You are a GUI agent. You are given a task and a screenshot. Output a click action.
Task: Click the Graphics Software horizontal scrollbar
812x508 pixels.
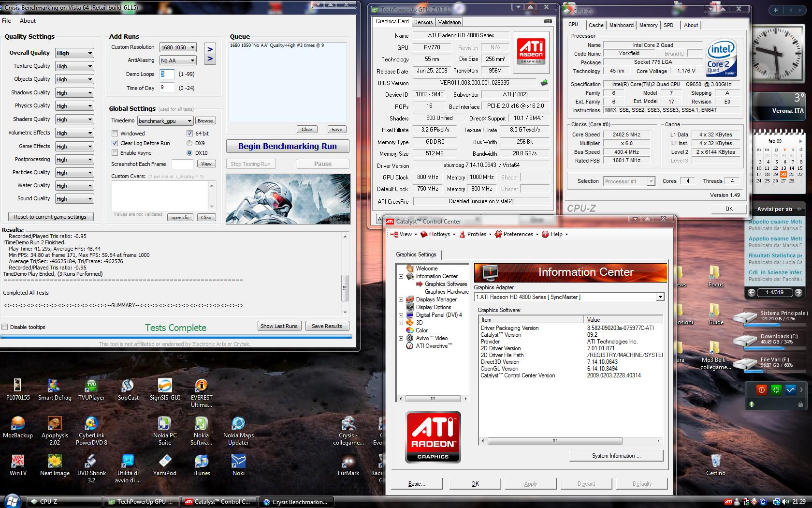click(570, 441)
